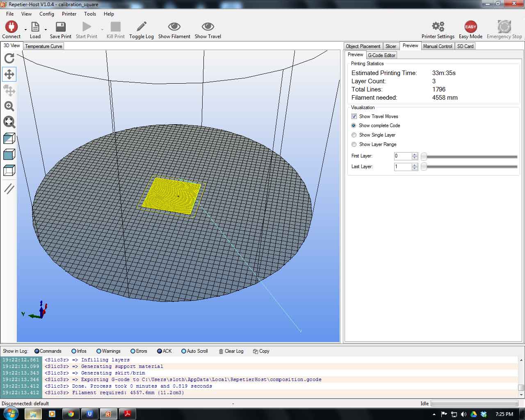Click the Connect printer icon
This screenshot has width=525, height=420.
11,27
